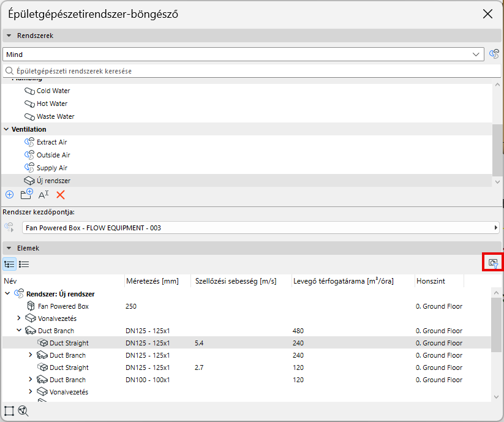The height and width of the screenshot is (422, 504).
Task: Collapse the Elemek panel
Action: (9, 248)
